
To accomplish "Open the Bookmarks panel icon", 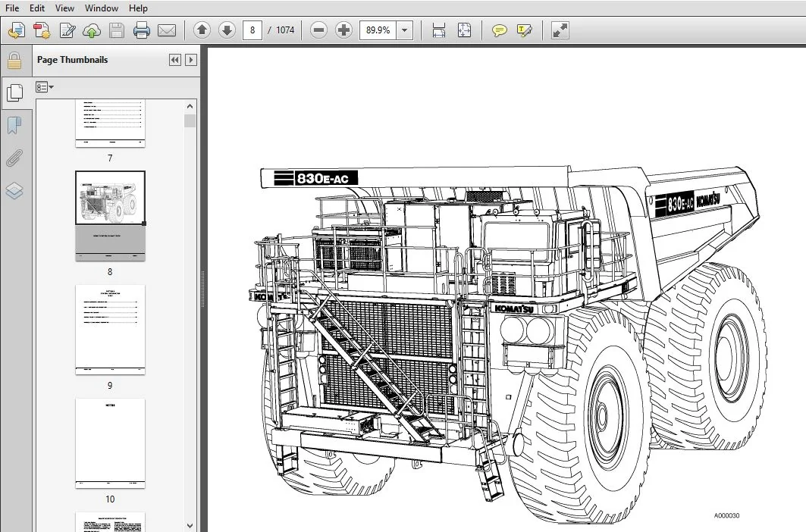I will pos(14,125).
